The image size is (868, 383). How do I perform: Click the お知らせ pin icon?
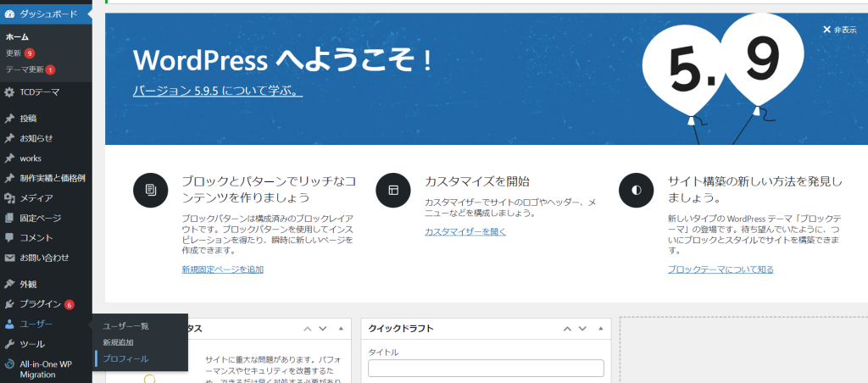(9, 138)
